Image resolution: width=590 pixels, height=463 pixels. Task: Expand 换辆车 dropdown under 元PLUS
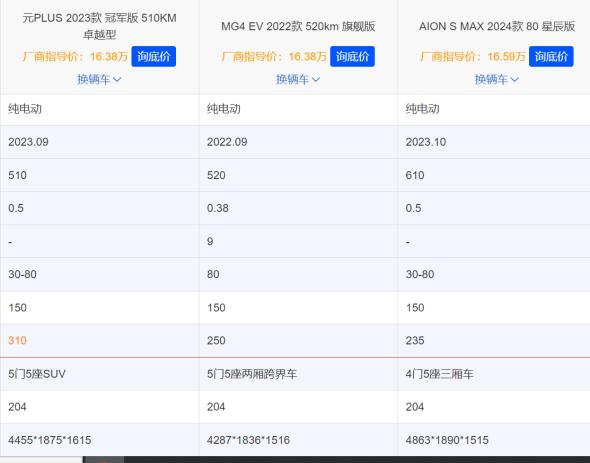pyautogui.click(x=99, y=79)
